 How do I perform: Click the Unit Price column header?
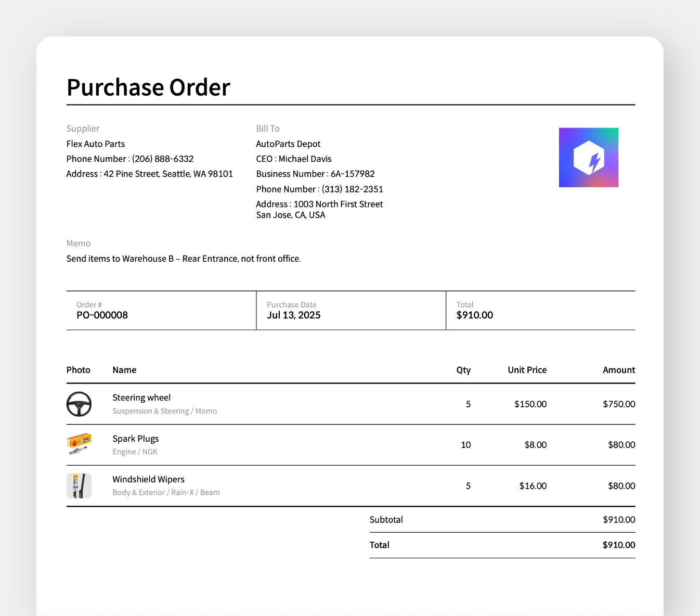tap(527, 369)
